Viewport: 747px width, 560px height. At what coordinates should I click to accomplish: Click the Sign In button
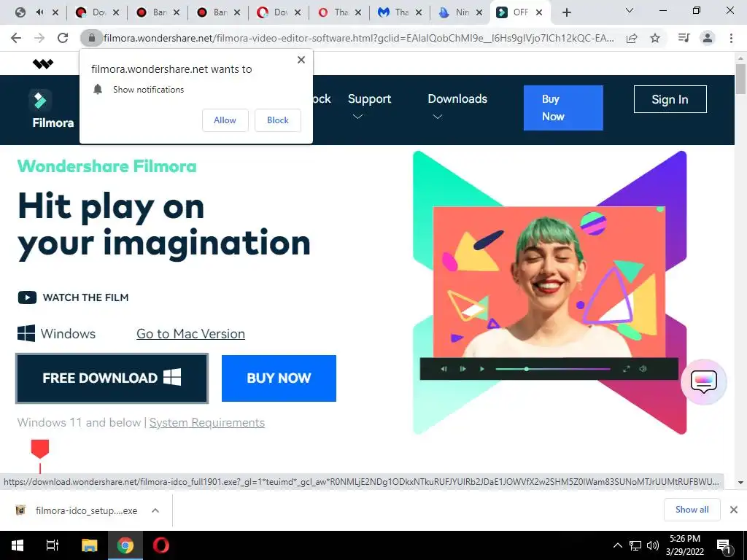coord(670,99)
